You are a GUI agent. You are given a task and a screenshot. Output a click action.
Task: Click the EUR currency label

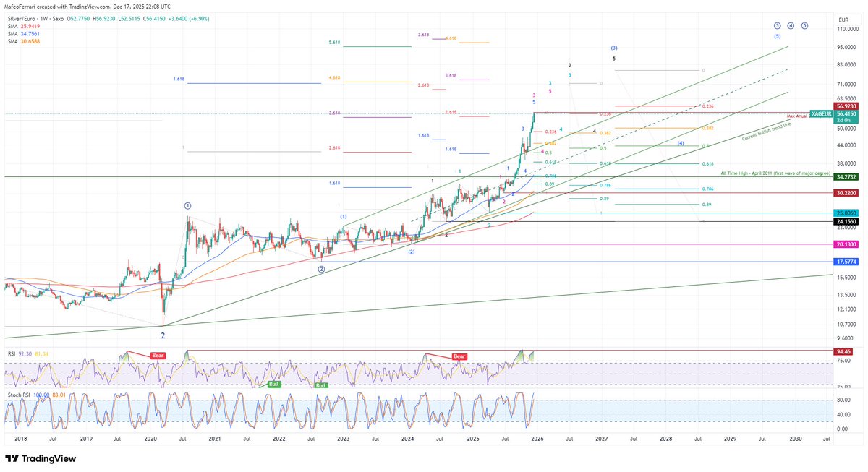(x=843, y=20)
